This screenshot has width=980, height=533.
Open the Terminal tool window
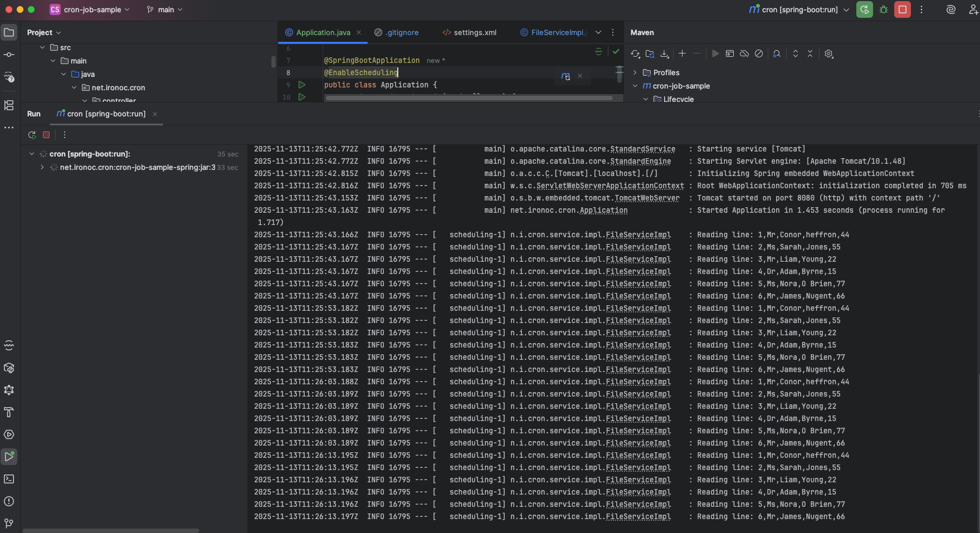pyautogui.click(x=9, y=479)
